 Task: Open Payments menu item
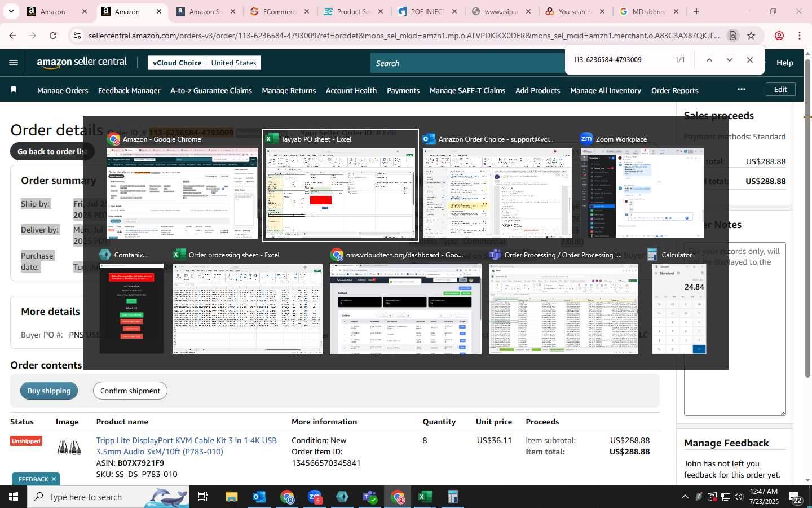(x=403, y=90)
